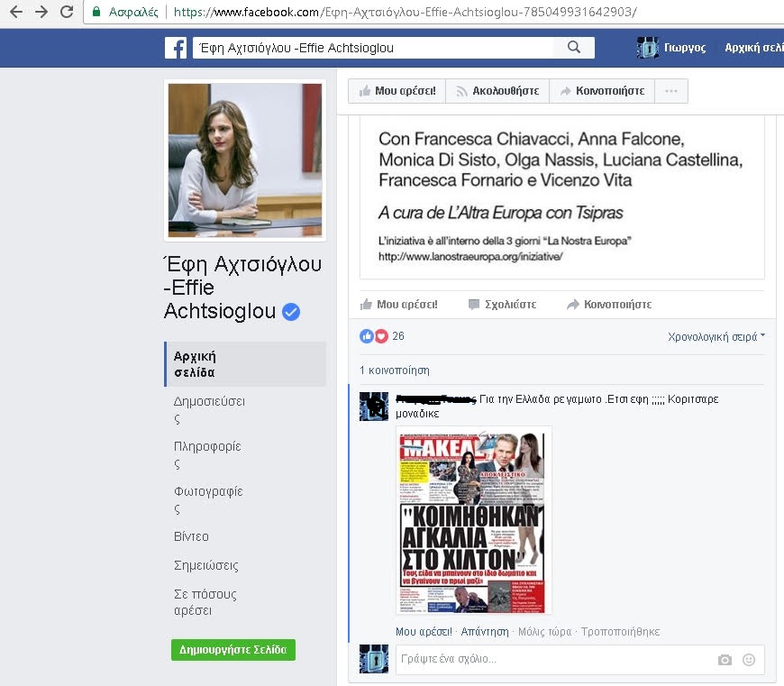Click the 1 κοινοποίηση shares link
Viewport: 784px width, 686px height.
click(x=395, y=370)
